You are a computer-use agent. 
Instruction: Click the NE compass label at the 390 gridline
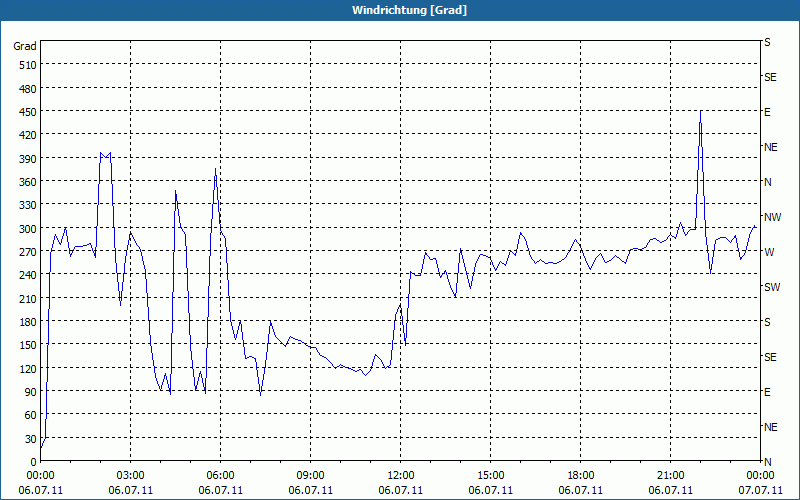(771, 147)
